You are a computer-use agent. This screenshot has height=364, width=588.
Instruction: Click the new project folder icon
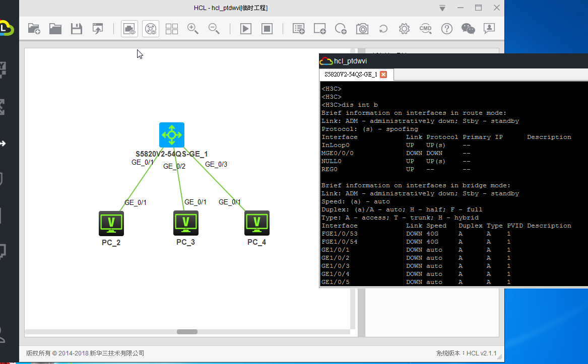(34, 29)
